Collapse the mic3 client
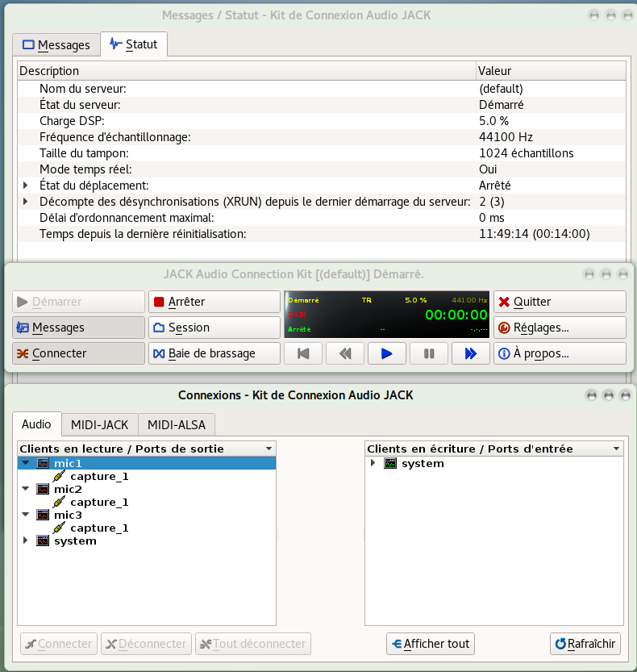Viewport: 637px width, 672px height. pos(26,515)
